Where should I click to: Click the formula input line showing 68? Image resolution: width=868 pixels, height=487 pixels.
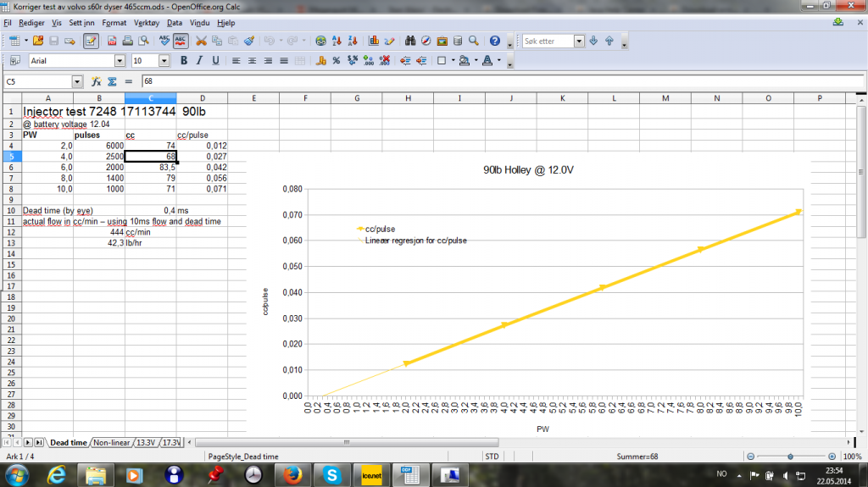click(x=503, y=81)
